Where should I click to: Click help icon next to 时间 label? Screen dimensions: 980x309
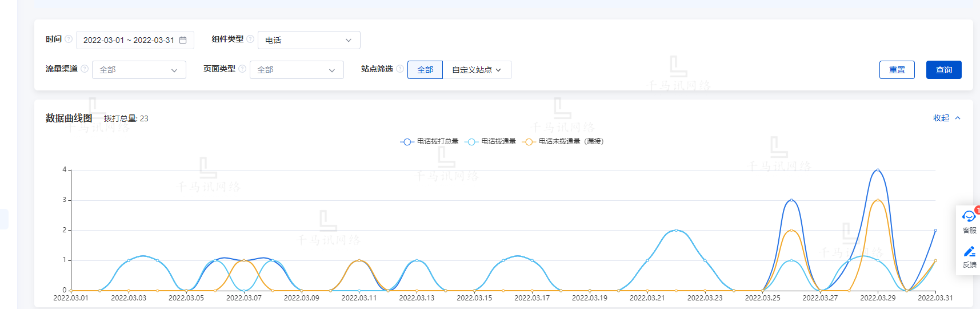(69, 39)
